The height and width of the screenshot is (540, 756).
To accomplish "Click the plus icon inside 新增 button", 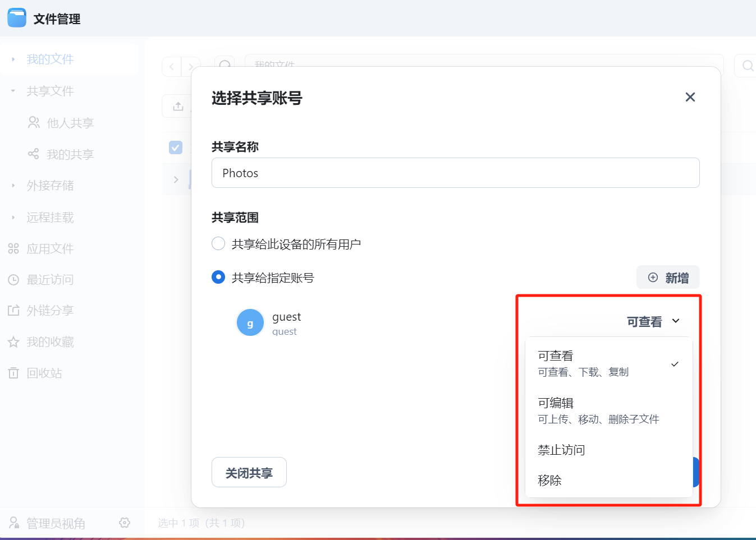I will pyautogui.click(x=653, y=278).
